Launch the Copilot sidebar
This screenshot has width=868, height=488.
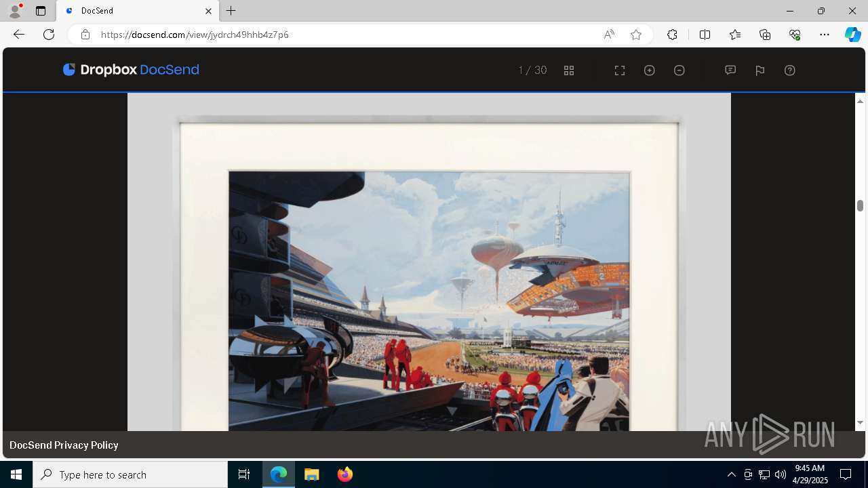click(x=853, y=35)
